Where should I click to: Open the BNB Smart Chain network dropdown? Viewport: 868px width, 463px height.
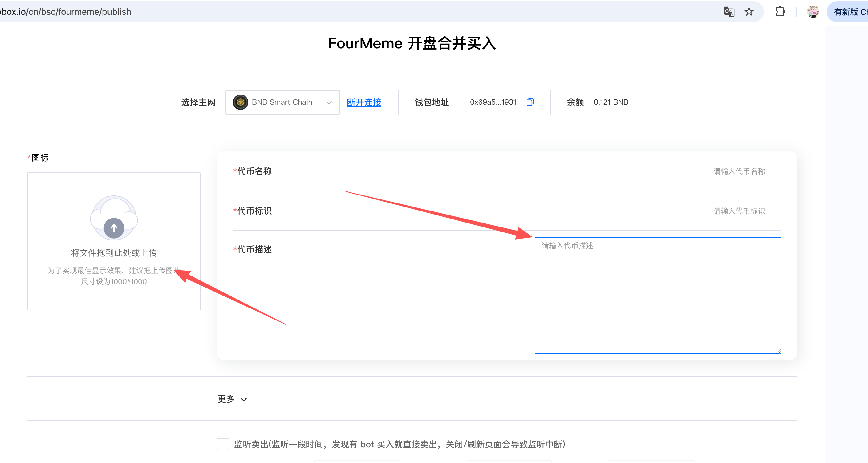(x=282, y=102)
